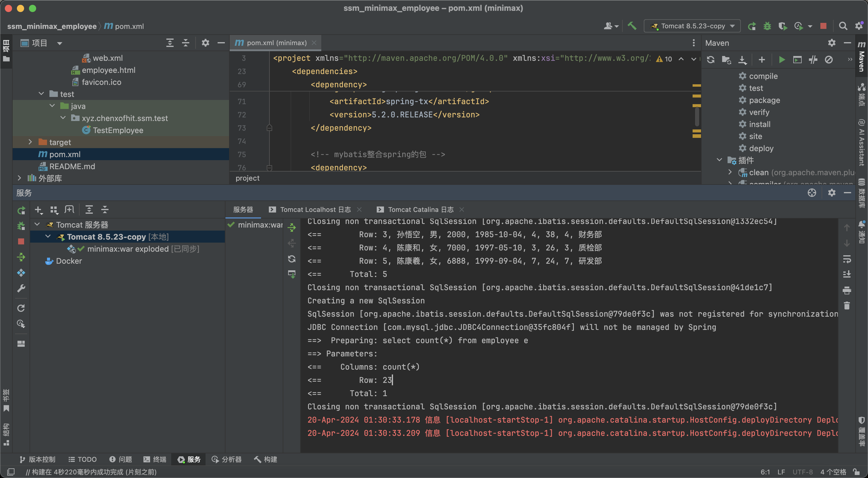Click the build project hammer icon
Viewport: 868px width, 478px height.
point(632,26)
